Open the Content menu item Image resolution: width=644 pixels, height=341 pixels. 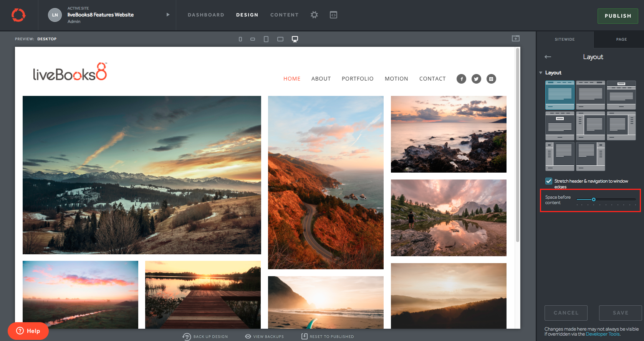click(x=284, y=15)
